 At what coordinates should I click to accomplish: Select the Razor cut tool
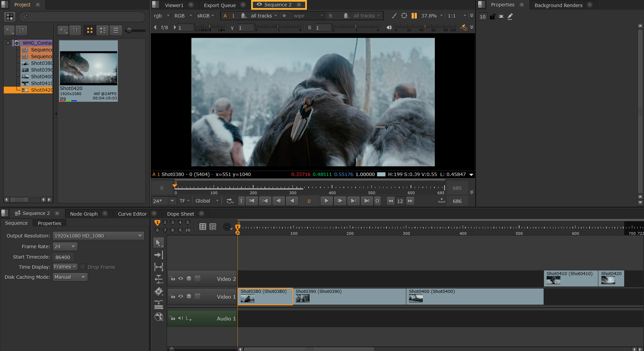point(158,291)
